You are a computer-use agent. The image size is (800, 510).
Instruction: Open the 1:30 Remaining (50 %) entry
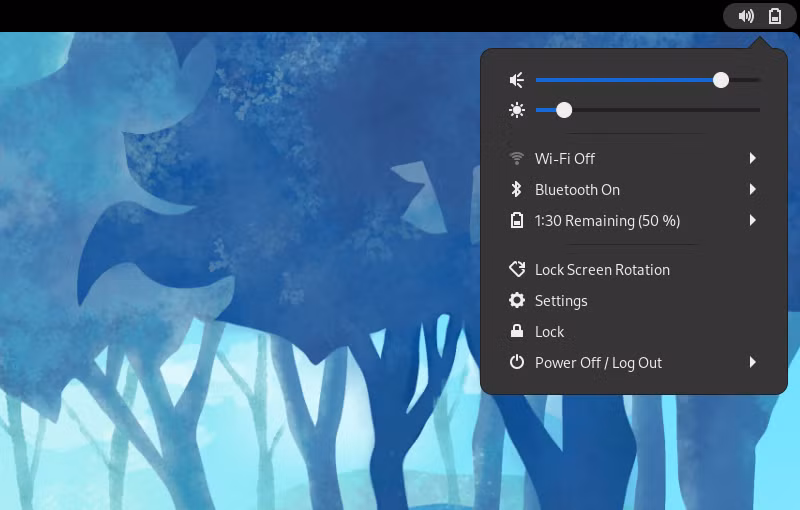(634, 220)
